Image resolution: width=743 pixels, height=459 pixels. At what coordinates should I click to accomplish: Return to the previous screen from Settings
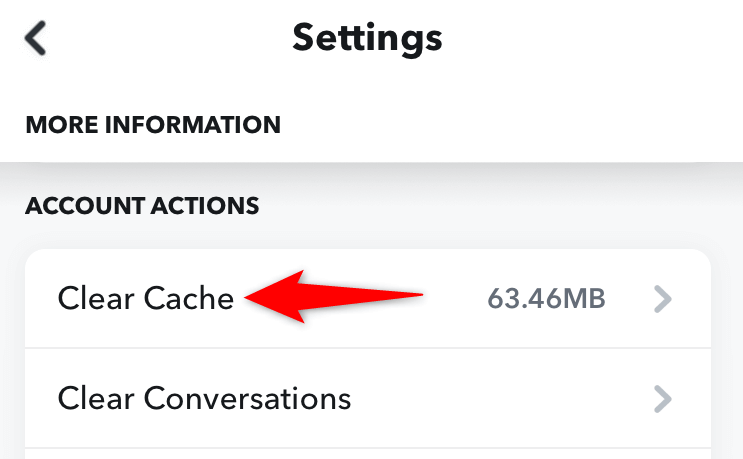[x=36, y=39]
